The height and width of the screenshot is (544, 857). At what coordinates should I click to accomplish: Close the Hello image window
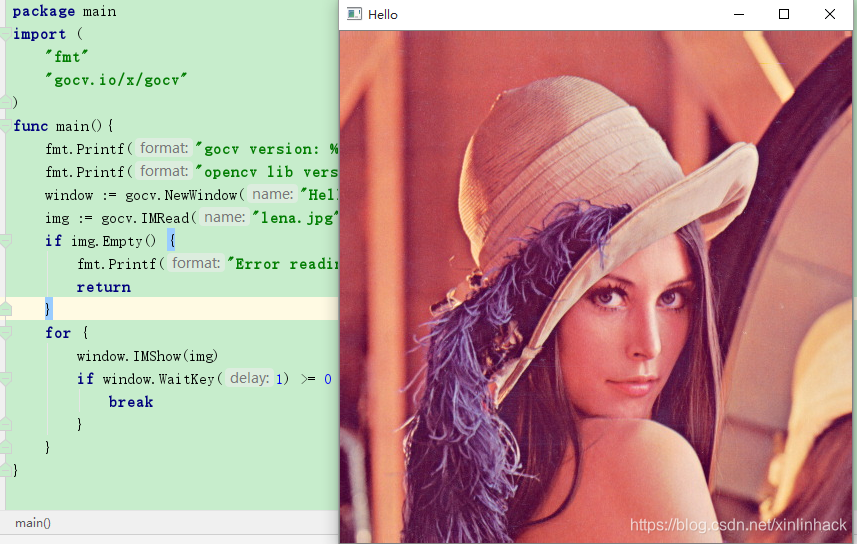point(830,14)
